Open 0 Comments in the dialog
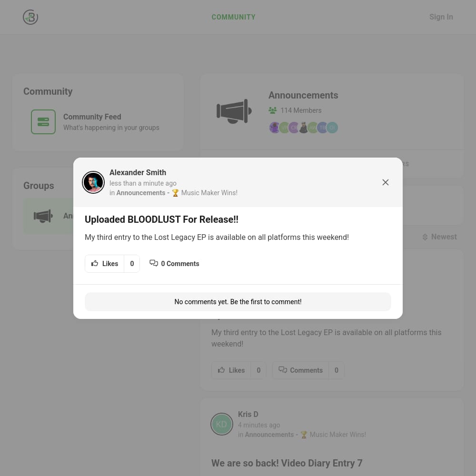This screenshot has height=476, width=476. point(174,264)
